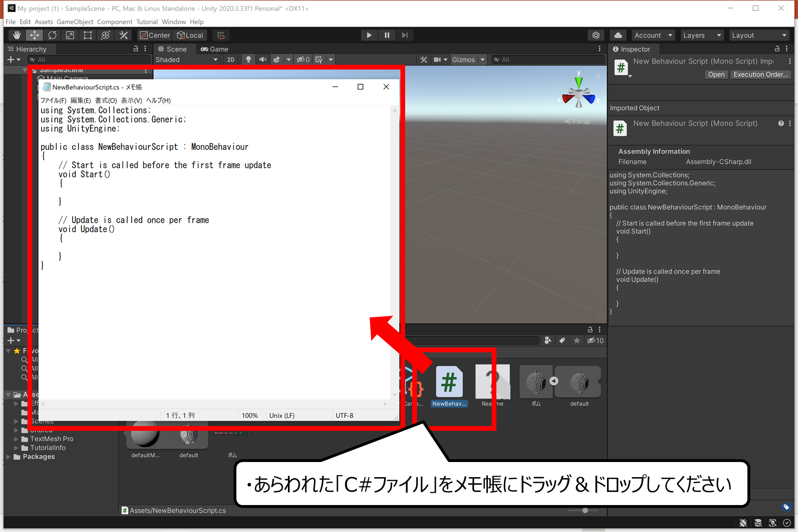The height and width of the screenshot is (532, 798).
Task: Select the Hand tool in Unity toolbar
Action: tap(17, 35)
